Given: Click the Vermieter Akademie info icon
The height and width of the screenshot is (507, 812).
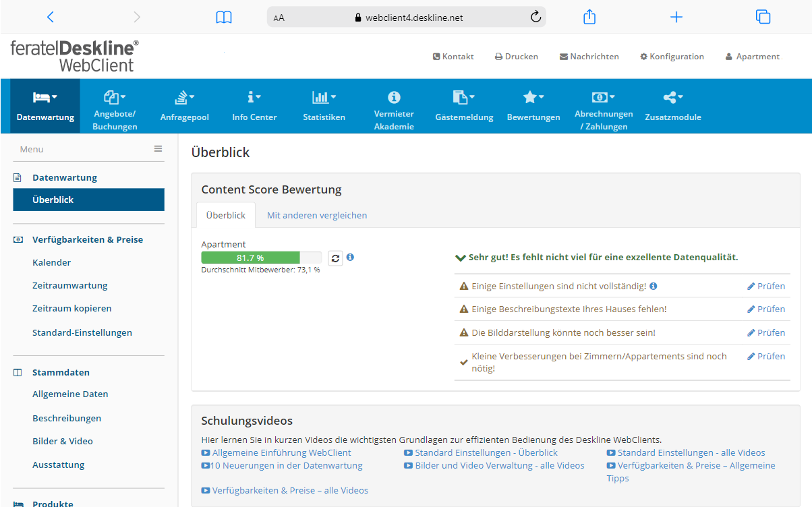Looking at the screenshot, I should pyautogui.click(x=394, y=98).
